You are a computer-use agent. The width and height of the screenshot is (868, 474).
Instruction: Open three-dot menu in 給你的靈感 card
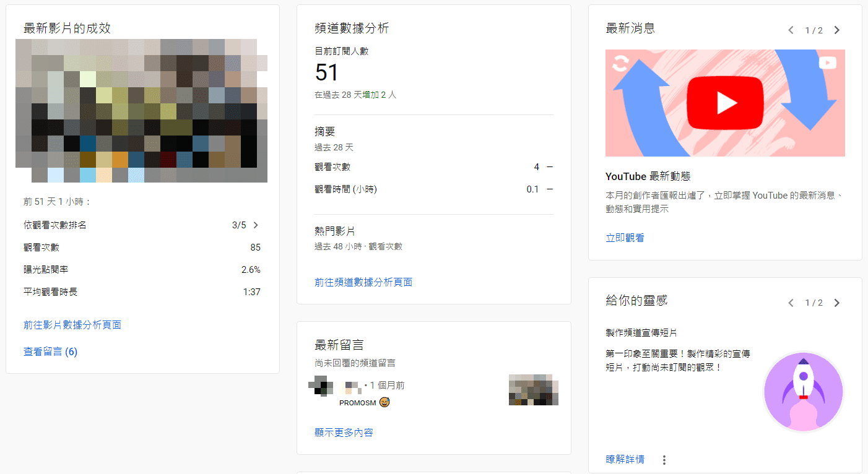pyautogui.click(x=664, y=460)
